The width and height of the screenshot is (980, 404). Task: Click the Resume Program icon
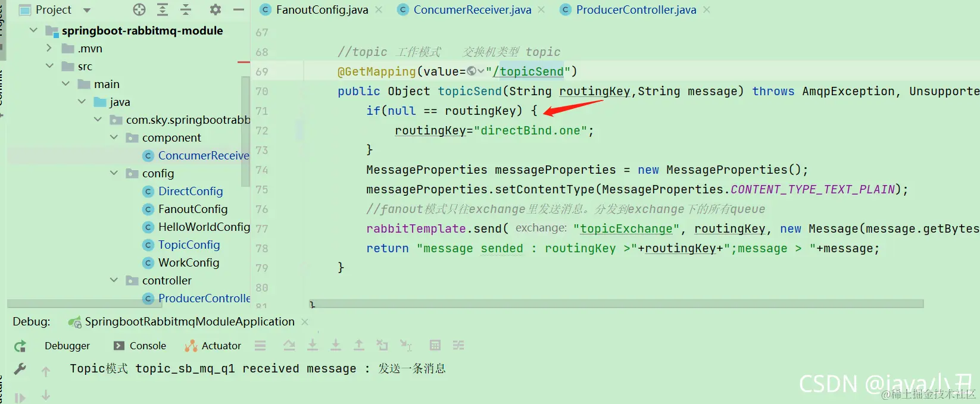coord(20,397)
